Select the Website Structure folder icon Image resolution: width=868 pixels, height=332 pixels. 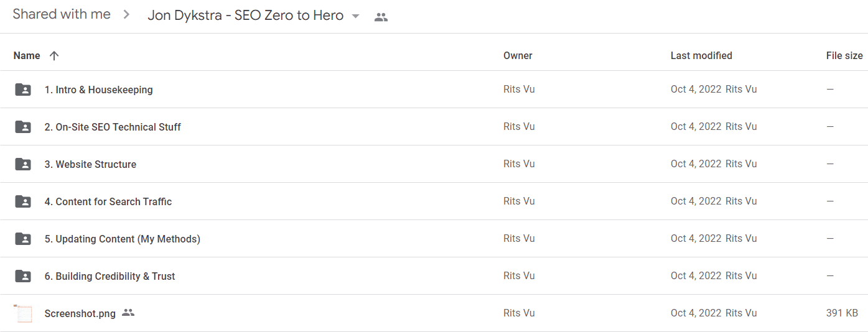[23, 164]
